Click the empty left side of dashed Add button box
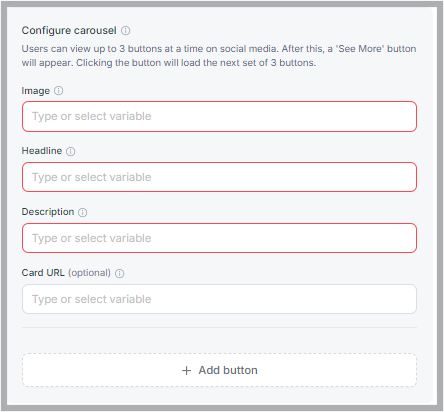Image resolution: width=444 pixels, height=412 pixels. (100, 370)
